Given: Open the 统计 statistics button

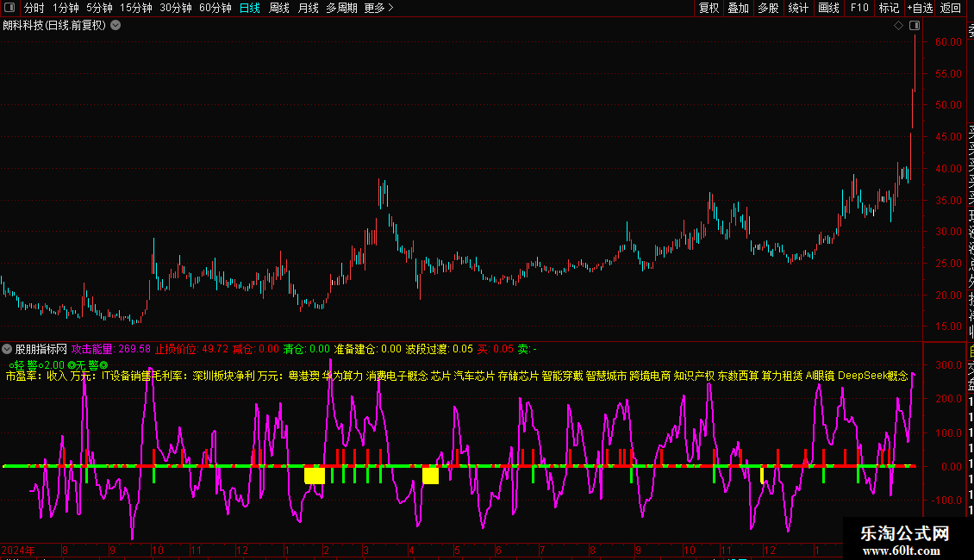Looking at the screenshot, I should (798, 8).
